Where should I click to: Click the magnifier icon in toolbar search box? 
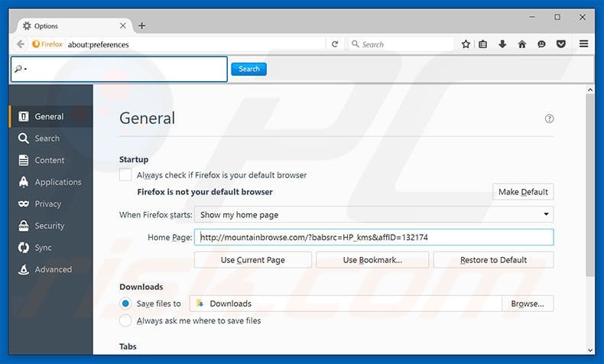tap(356, 44)
